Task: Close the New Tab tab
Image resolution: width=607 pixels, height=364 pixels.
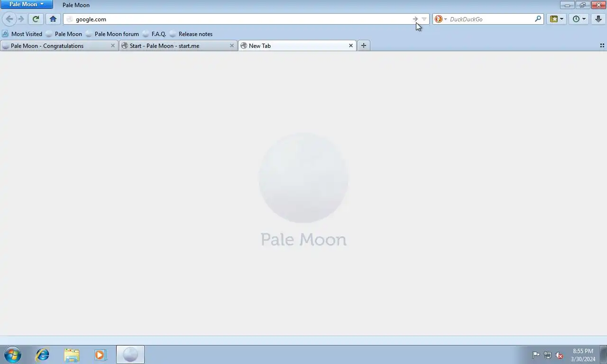Action: [x=351, y=45]
